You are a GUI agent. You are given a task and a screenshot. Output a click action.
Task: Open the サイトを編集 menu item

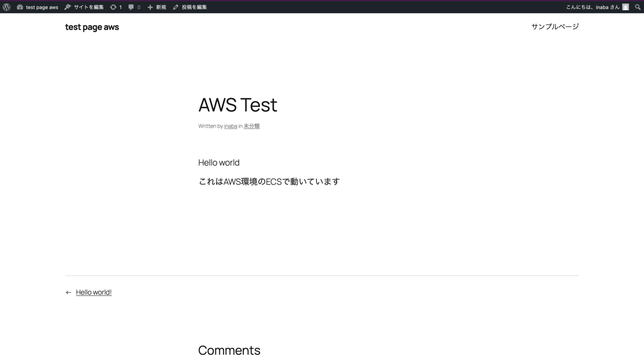coord(89,7)
